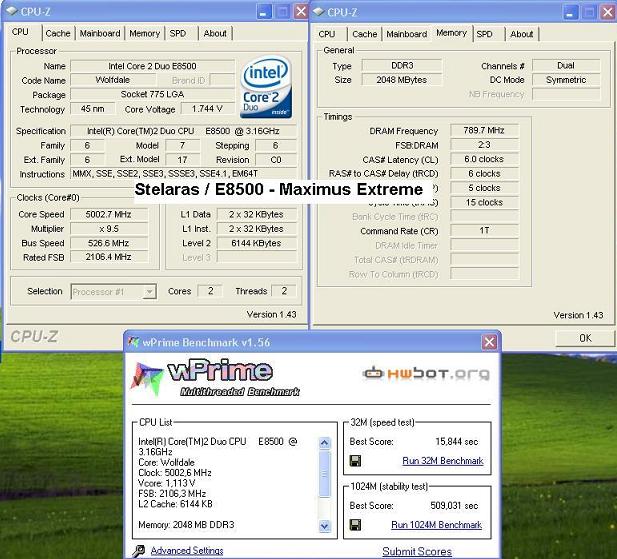
Task: Click the Instructions field listing MMX, SSE
Action: click(183, 173)
